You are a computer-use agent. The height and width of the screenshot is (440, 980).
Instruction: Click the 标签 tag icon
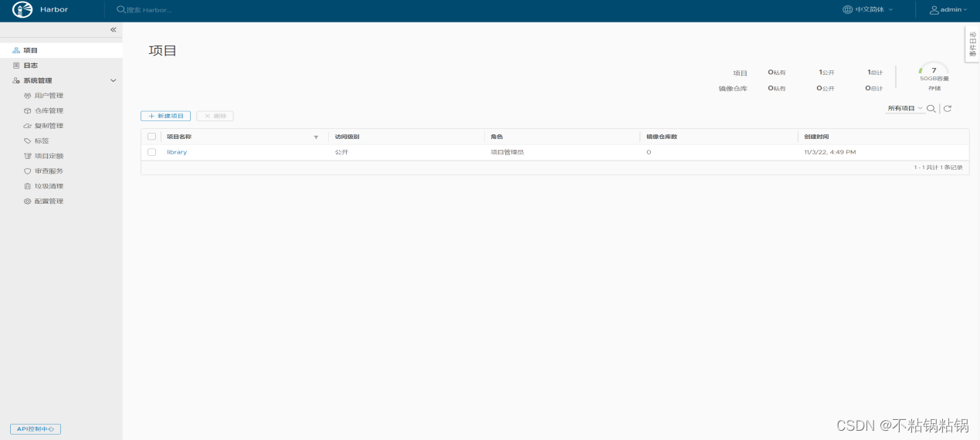pos(28,140)
